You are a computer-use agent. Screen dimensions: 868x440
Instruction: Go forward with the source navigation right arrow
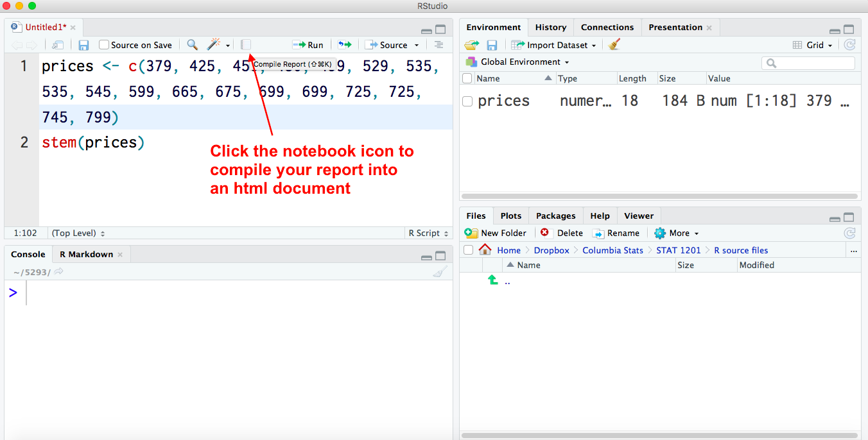point(32,45)
